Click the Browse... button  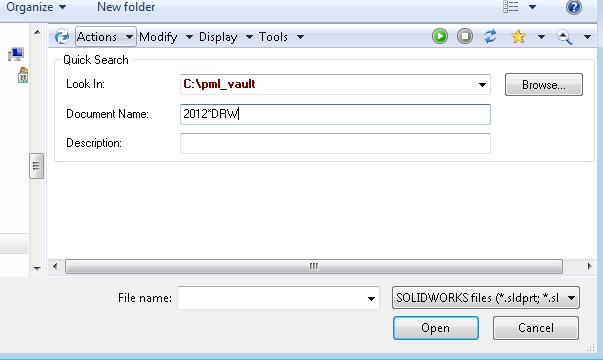pos(544,85)
